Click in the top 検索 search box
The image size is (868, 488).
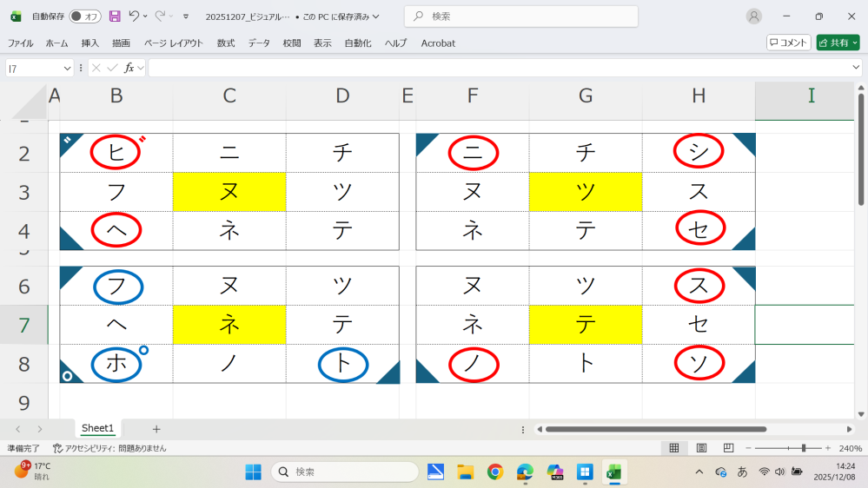(521, 16)
